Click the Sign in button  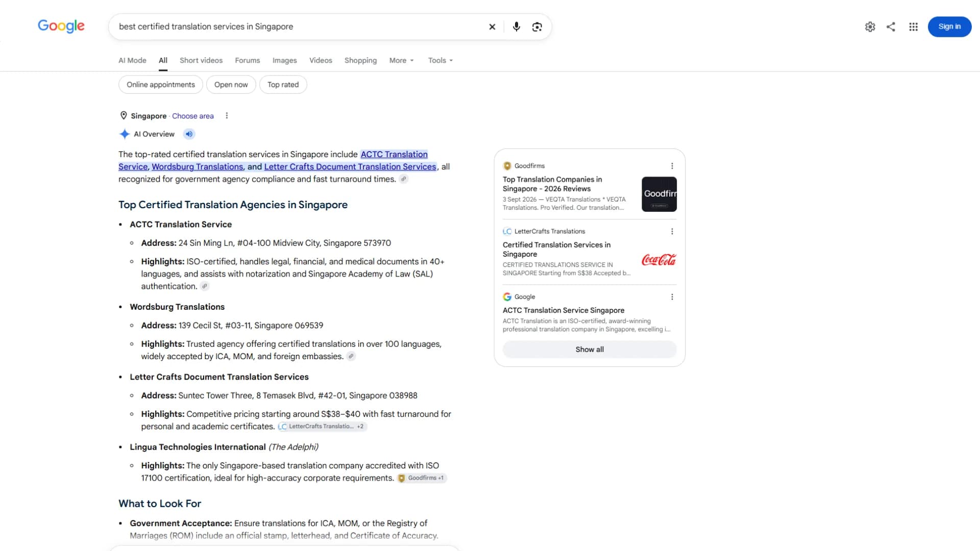(949, 27)
